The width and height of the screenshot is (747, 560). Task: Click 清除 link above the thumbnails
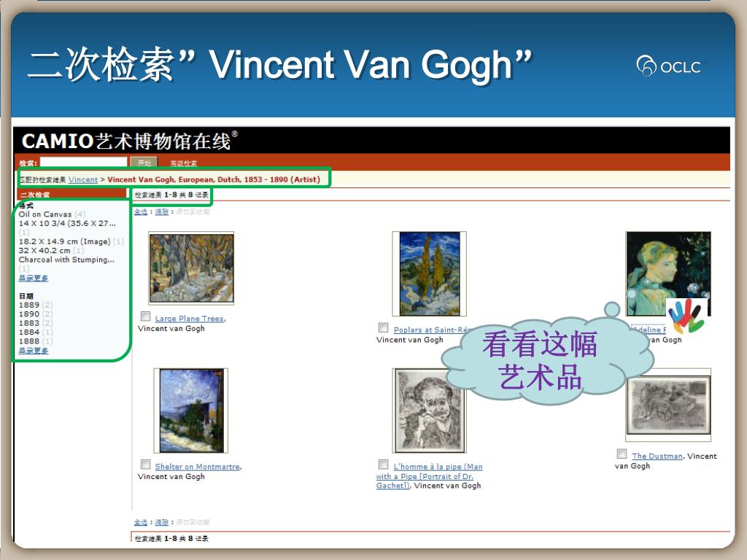point(161,212)
